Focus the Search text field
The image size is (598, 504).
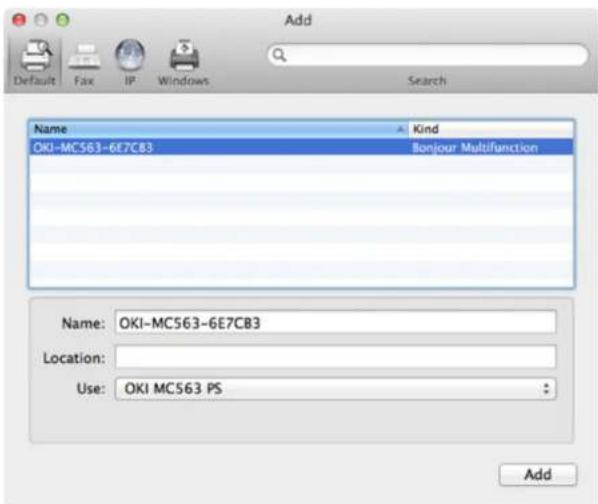click(428, 55)
